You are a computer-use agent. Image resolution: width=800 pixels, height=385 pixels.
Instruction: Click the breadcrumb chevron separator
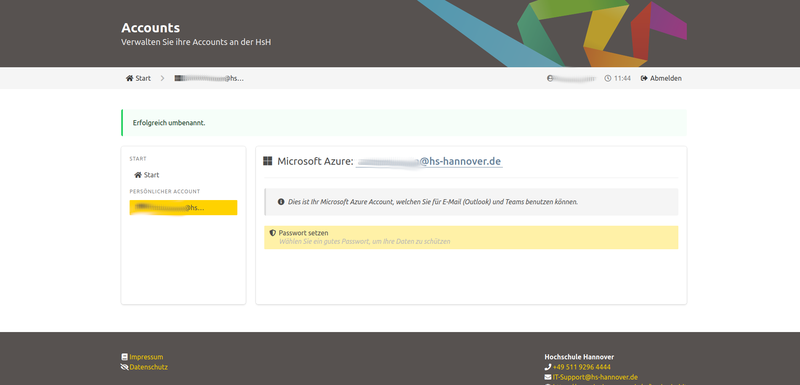pos(162,79)
